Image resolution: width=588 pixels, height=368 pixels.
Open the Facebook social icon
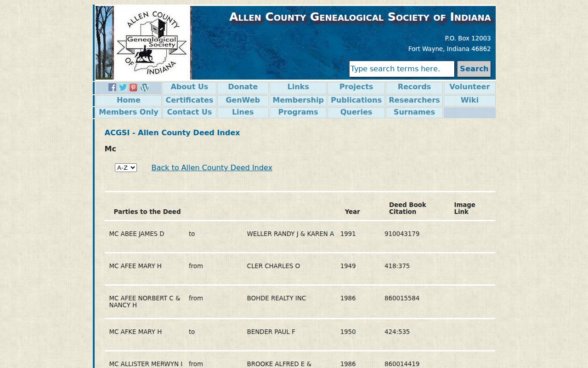pyautogui.click(x=112, y=87)
